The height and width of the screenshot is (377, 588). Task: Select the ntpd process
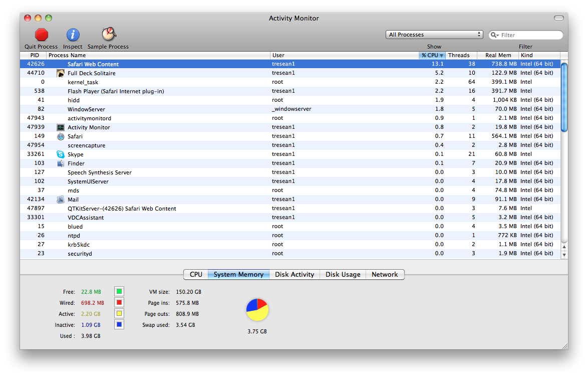(x=290, y=235)
